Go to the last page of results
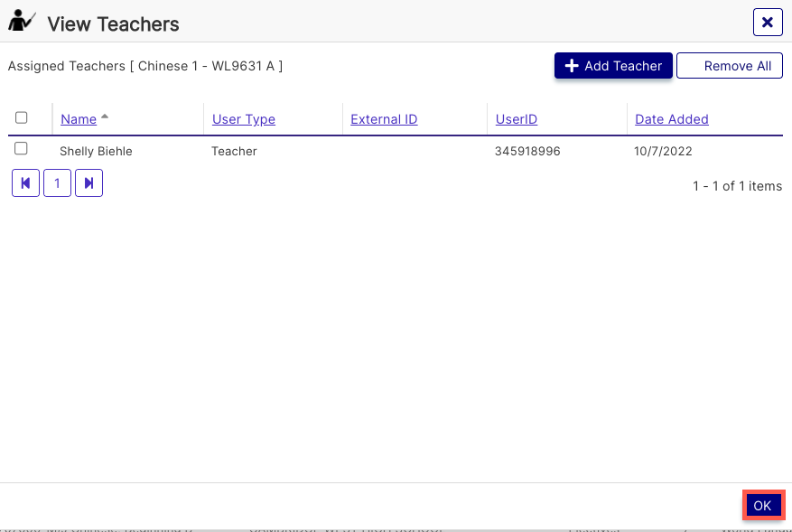 pos(89,182)
